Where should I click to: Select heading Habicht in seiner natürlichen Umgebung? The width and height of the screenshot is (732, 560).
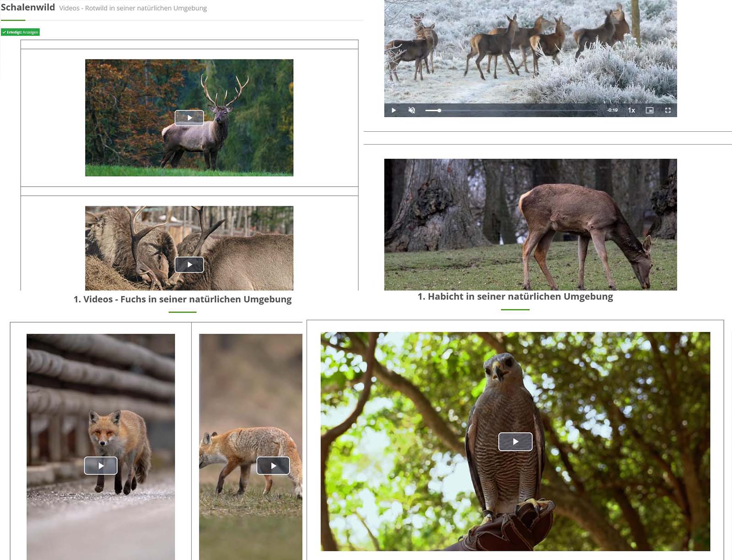515,296
